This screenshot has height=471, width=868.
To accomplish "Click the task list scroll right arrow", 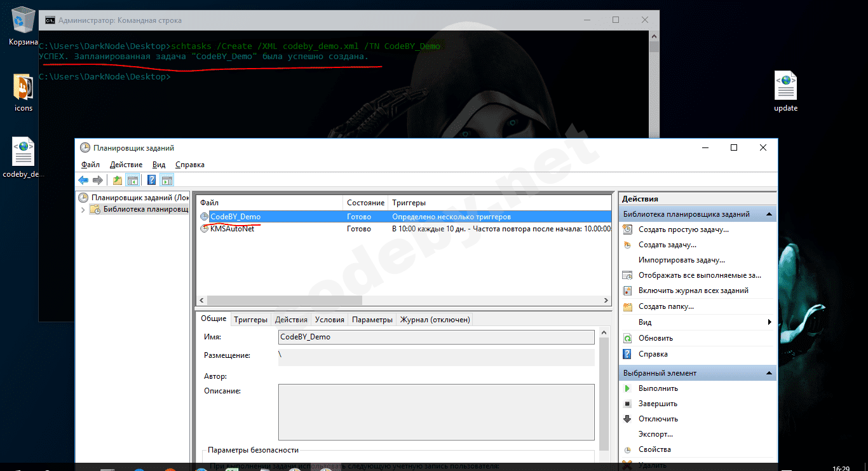I will [606, 300].
